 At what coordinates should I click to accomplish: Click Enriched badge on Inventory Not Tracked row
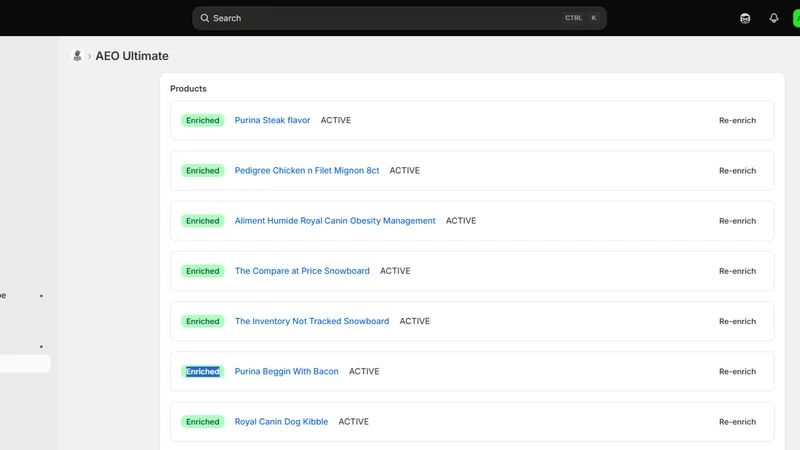click(x=203, y=321)
